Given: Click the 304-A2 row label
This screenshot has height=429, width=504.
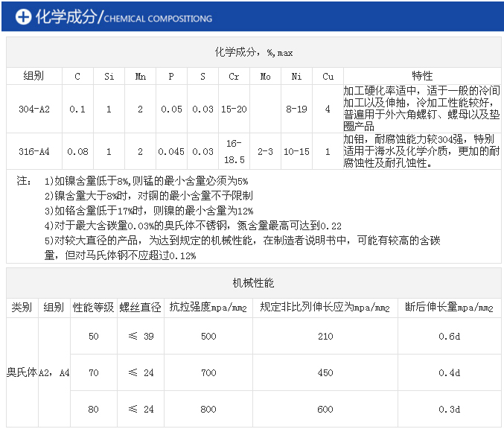Looking at the screenshot, I should click(x=34, y=109).
